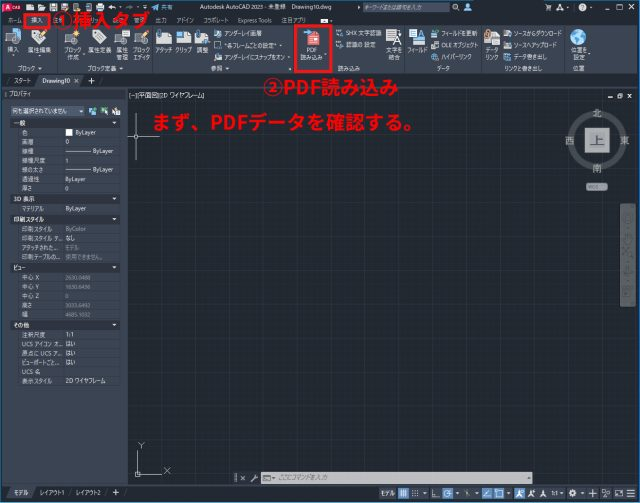Click the 文字を結合 (Combine Text) icon
This screenshot has width=640, height=503.
point(393,44)
